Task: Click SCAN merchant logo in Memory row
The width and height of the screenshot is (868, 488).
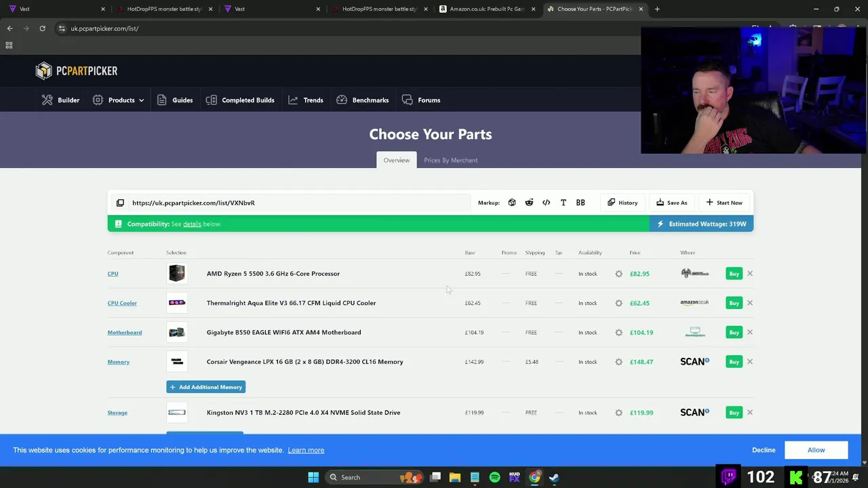Action: pyautogui.click(x=694, y=362)
